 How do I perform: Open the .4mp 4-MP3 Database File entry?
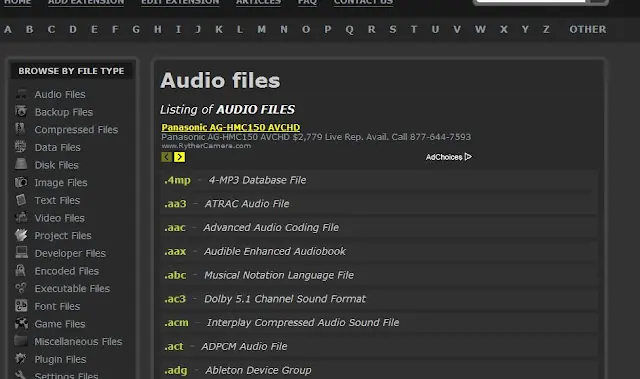click(379, 180)
